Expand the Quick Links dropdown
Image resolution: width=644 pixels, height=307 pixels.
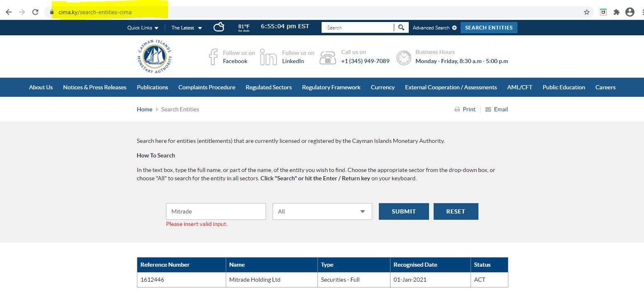click(x=143, y=28)
